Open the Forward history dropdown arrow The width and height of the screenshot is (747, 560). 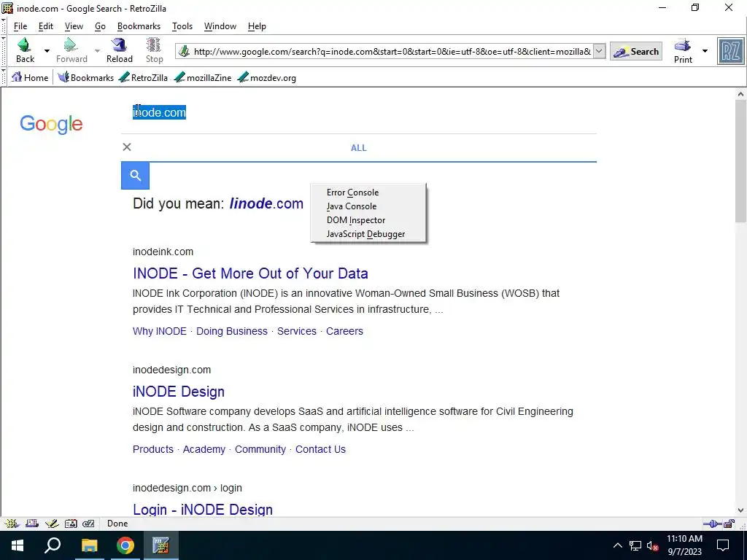pos(97,51)
